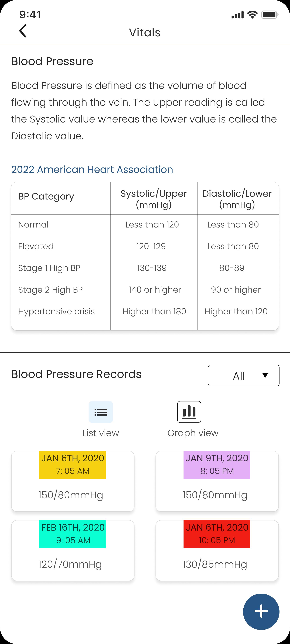Screen dimensions: 290x644
Task: Click the dropdown triangle arrow beside All
Action: [265, 376]
